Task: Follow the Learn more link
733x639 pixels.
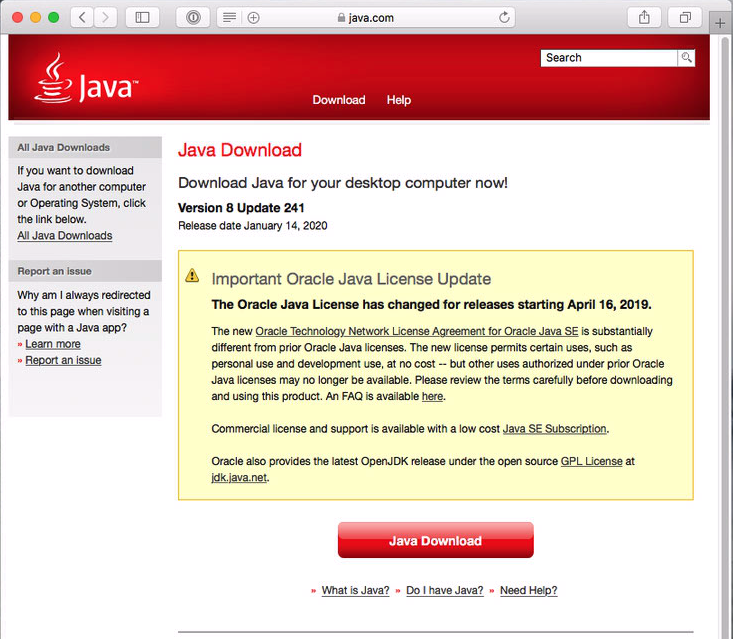Action: (x=53, y=344)
